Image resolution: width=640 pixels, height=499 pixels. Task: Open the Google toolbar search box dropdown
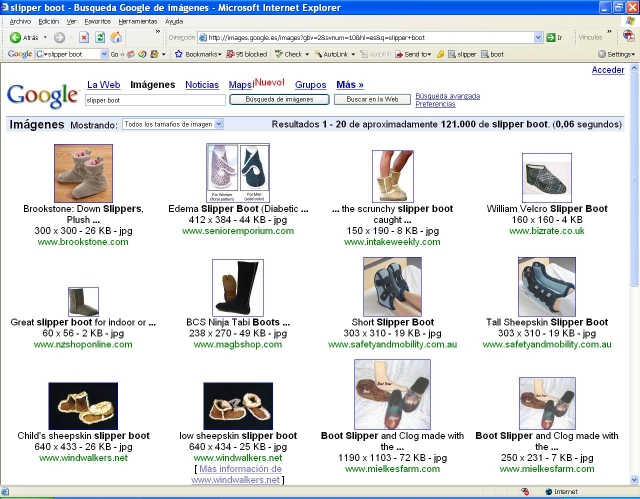pyautogui.click(x=104, y=54)
